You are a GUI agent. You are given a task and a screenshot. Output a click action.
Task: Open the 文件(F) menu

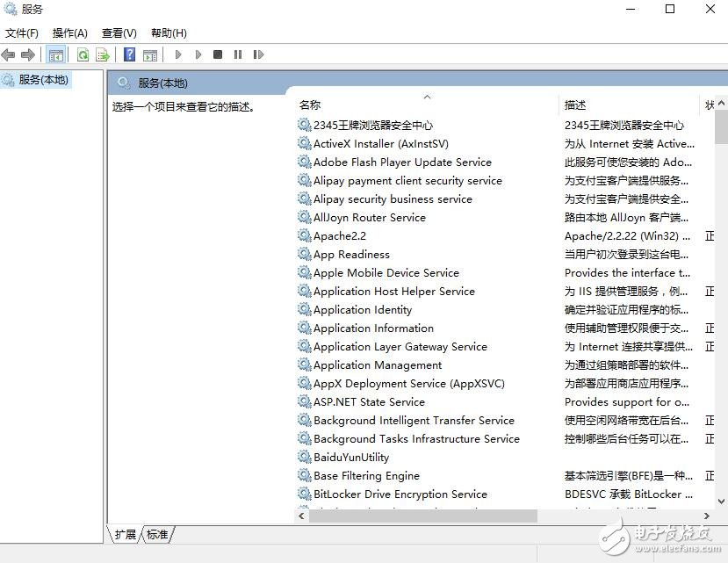point(22,33)
